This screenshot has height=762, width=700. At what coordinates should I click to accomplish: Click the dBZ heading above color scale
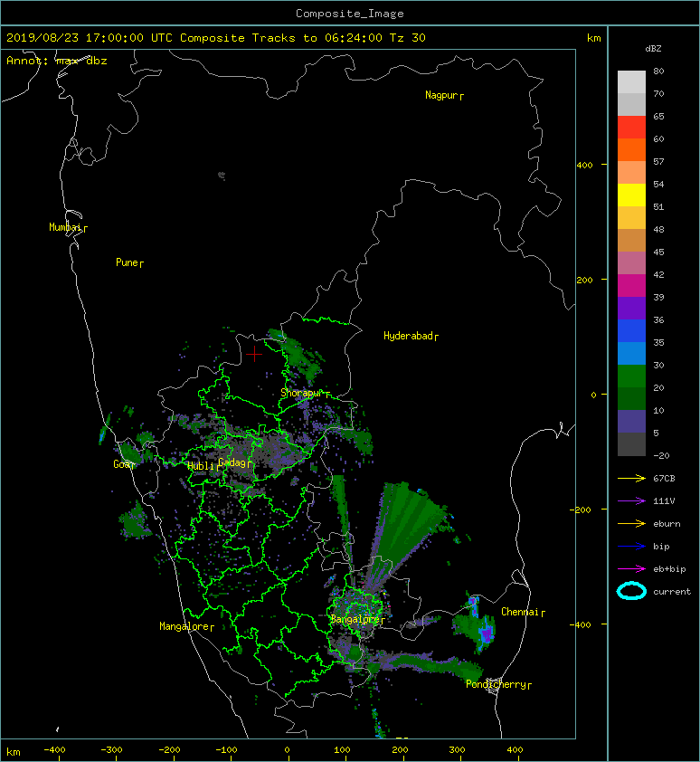pos(653,49)
